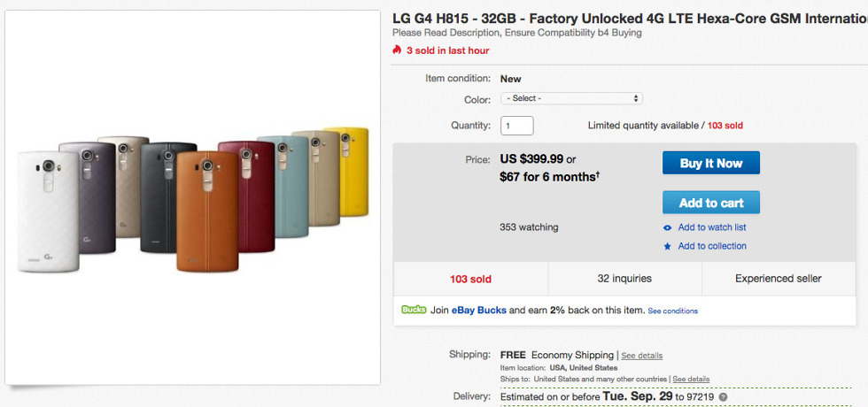Click See details next to Economy Shipping

642,356
